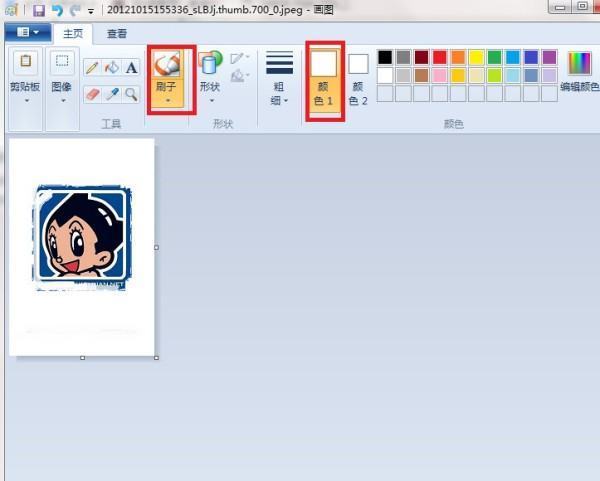Open the Brushes dropdown arrow
Image resolution: width=600 pixels, height=481 pixels.
coord(168,101)
